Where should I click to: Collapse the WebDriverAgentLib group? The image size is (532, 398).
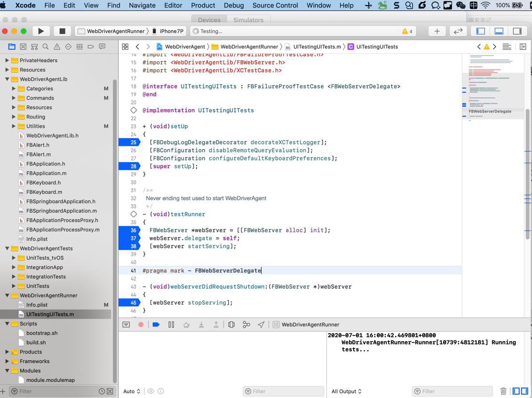[x=7, y=80]
